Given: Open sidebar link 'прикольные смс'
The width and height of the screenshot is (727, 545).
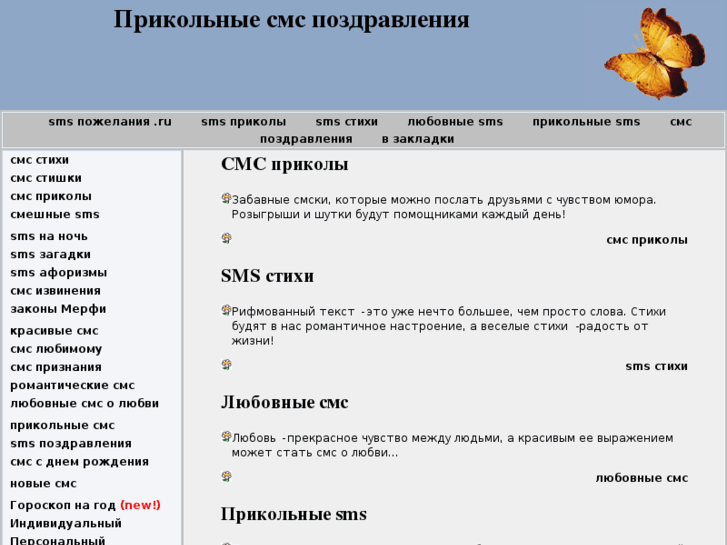Looking at the screenshot, I should (62, 425).
